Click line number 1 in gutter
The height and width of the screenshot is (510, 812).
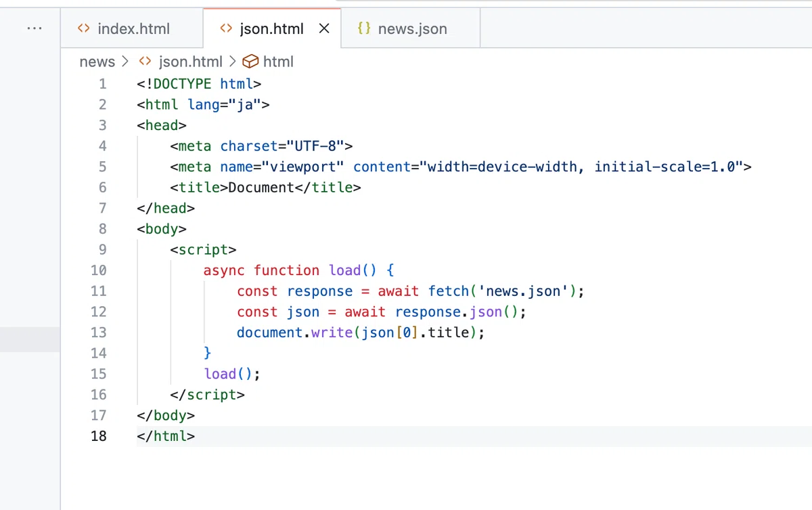pos(103,84)
